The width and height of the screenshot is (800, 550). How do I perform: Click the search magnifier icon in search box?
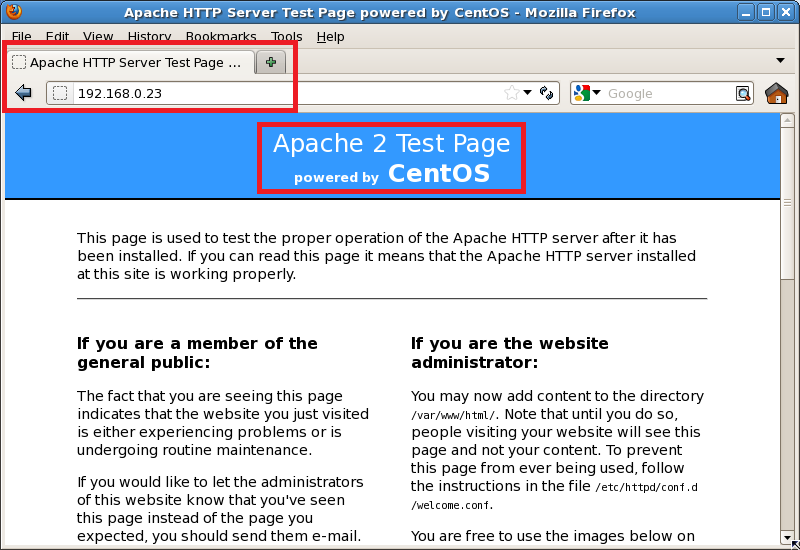pos(743,93)
